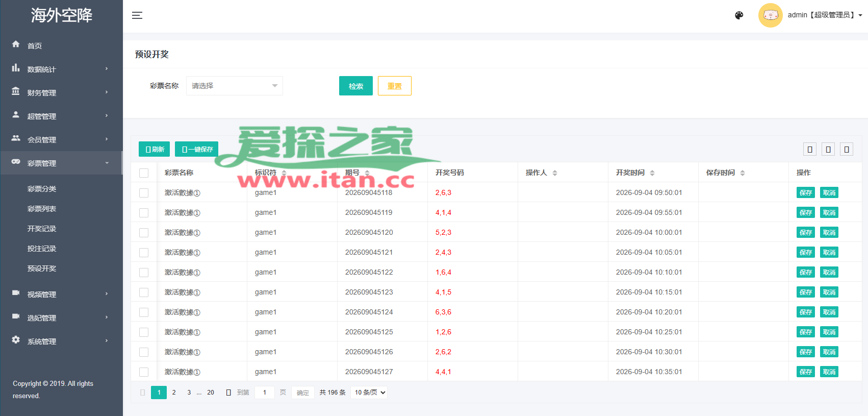Viewport: 868px width, 416px height.
Task: Open 投注记录 submenu item
Action: [42, 249]
